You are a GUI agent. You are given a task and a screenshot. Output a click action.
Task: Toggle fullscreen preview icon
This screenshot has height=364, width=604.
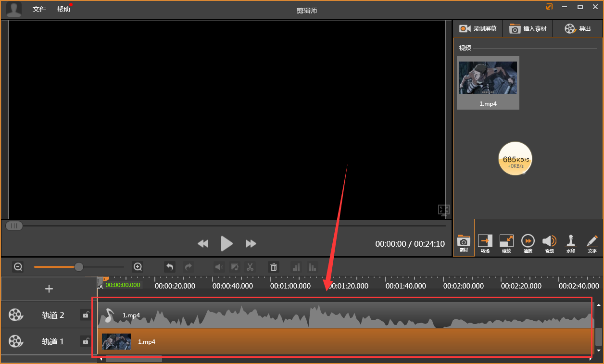[x=443, y=210]
